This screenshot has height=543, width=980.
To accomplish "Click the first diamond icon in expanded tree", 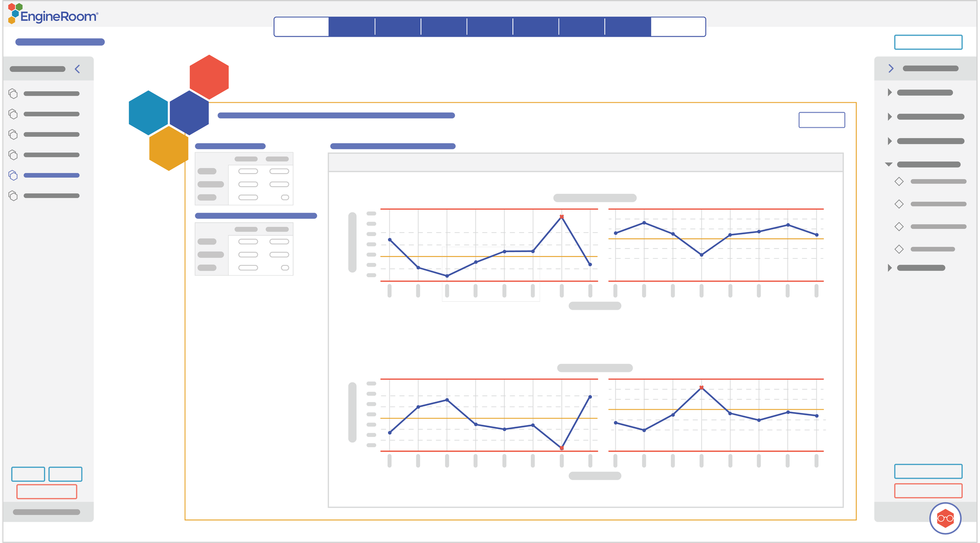I will coord(899,181).
